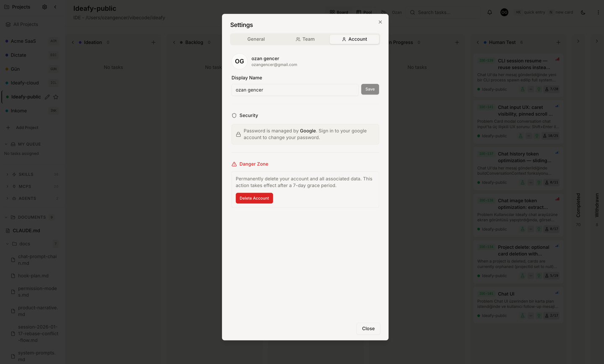Click the flask icon on IDE-139 card
The image size is (604, 364).
523,89
